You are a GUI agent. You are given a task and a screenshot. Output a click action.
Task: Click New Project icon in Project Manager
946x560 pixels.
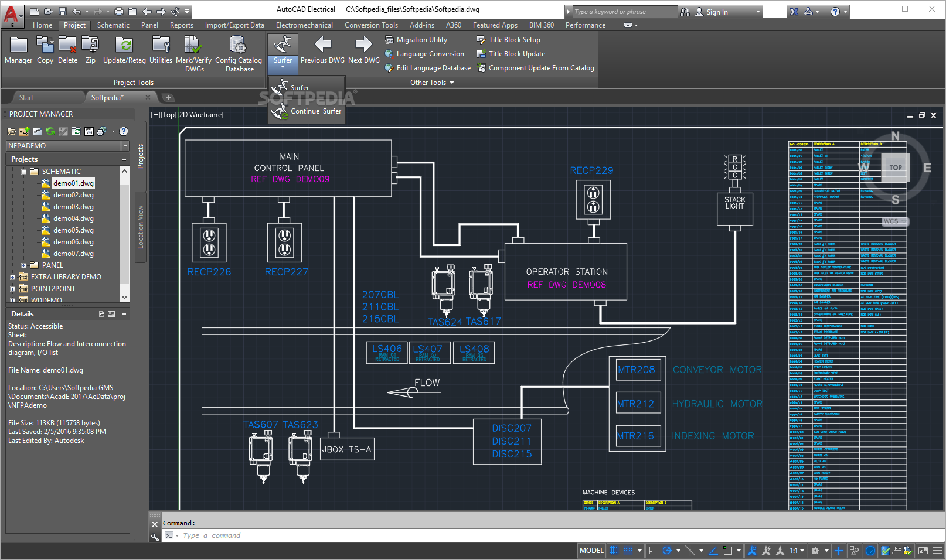24,131
